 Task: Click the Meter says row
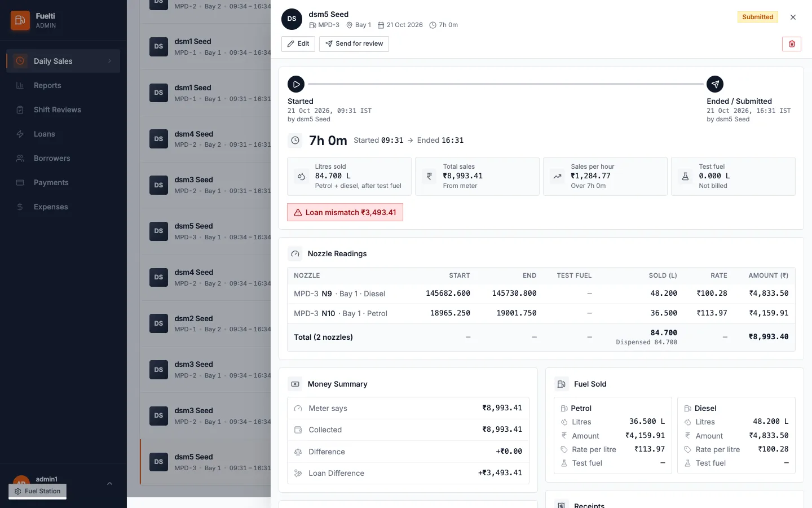tap(408, 408)
